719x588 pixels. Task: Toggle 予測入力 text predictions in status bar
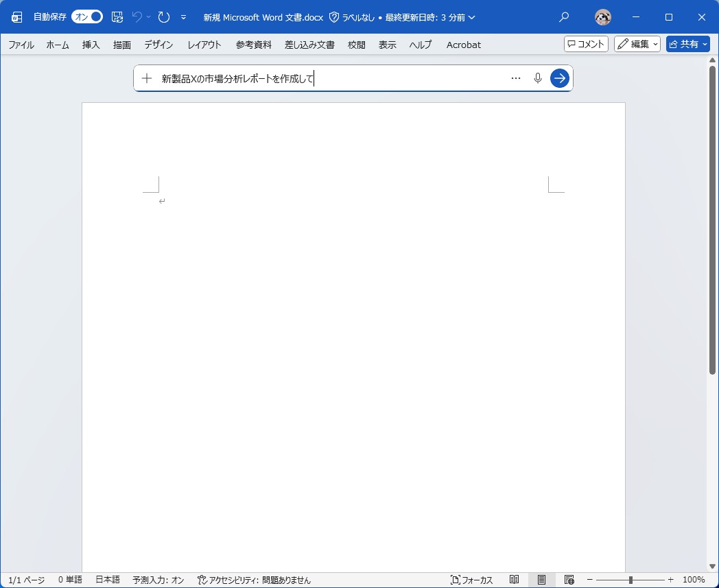[158, 580]
